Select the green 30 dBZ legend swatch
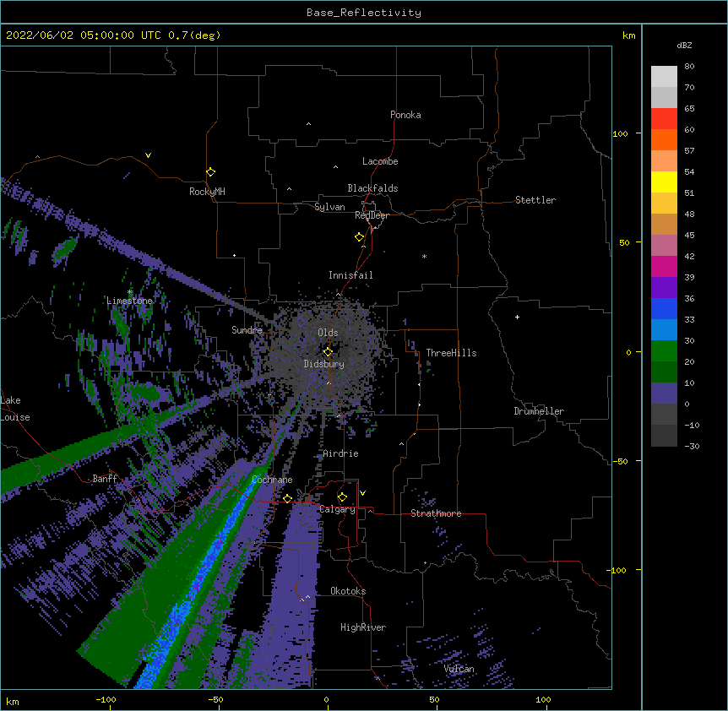728x711 pixels. 664,351
